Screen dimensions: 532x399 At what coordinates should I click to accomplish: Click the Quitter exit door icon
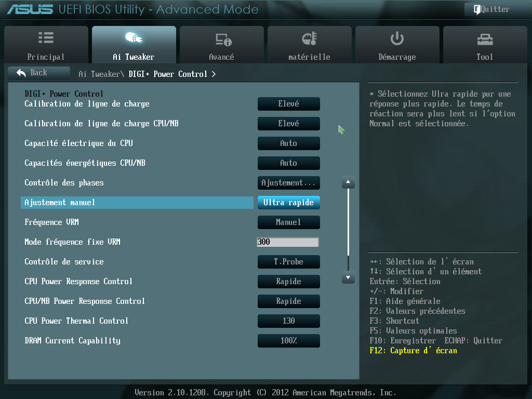click(477, 9)
